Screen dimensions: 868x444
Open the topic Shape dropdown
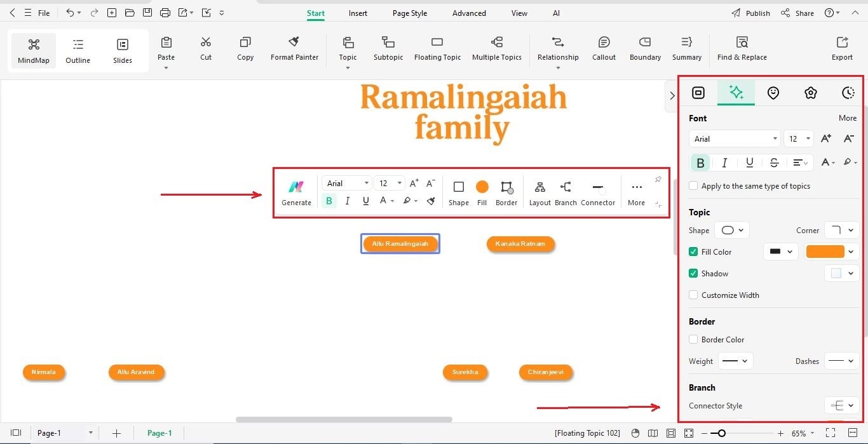[732, 230]
